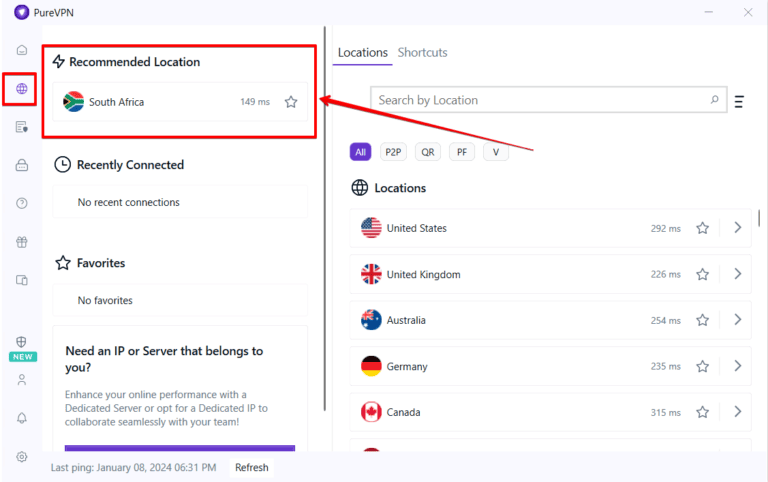The height and width of the screenshot is (482, 768).
Task: Click the PureVPN logo in the title bar
Action: 22,12
